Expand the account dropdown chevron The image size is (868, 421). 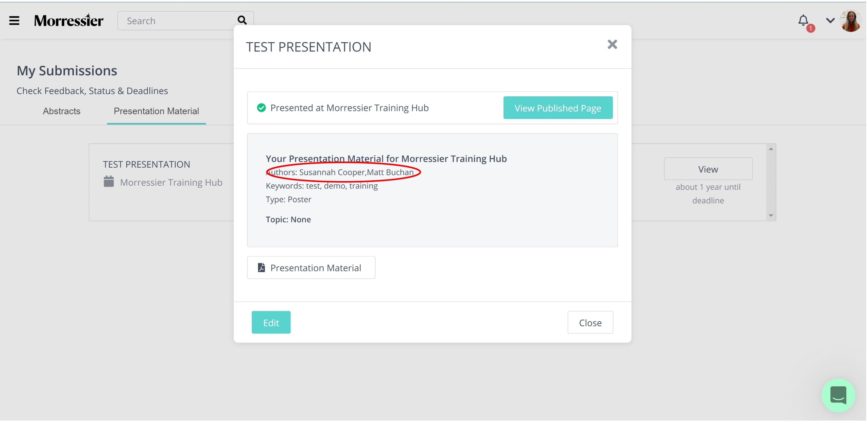(830, 21)
